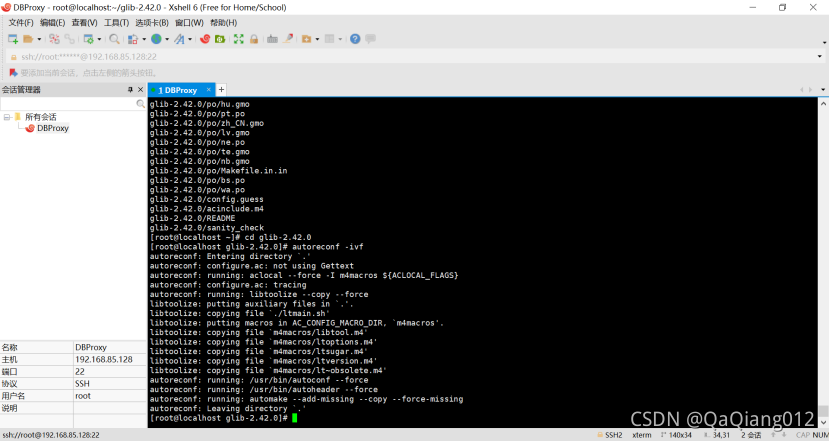Select the DBProxy session in tree
Image resolution: width=830 pixels, height=441 pixels.
click(x=53, y=128)
